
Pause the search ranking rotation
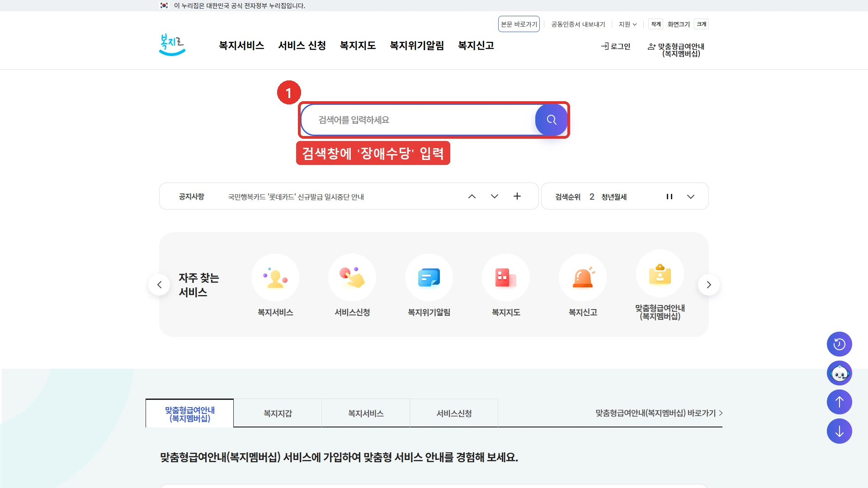(670, 197)
